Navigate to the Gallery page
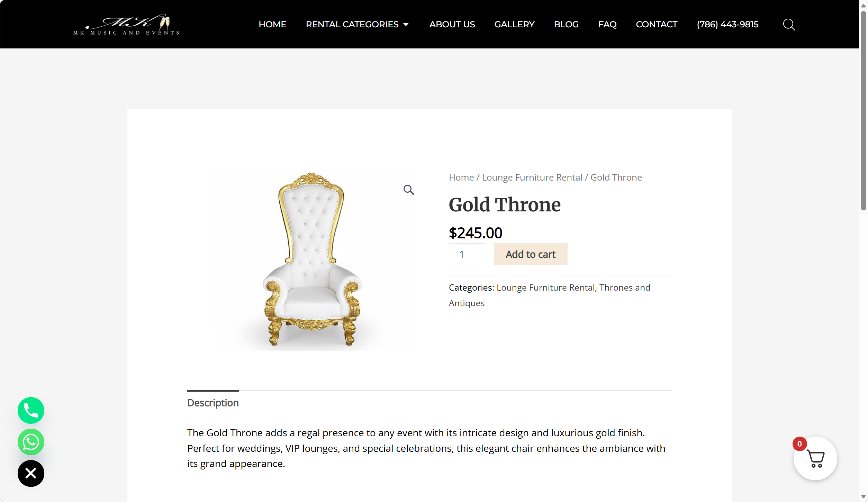Image resolution: width=868 pixels, height=502 pixels. tap(514, 25)
